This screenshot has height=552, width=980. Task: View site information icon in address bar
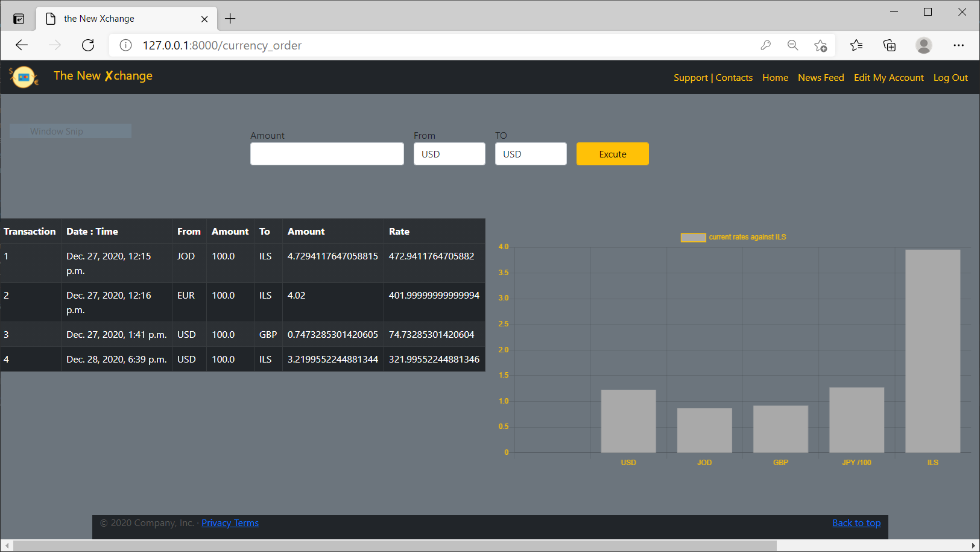tap(125, 45)
